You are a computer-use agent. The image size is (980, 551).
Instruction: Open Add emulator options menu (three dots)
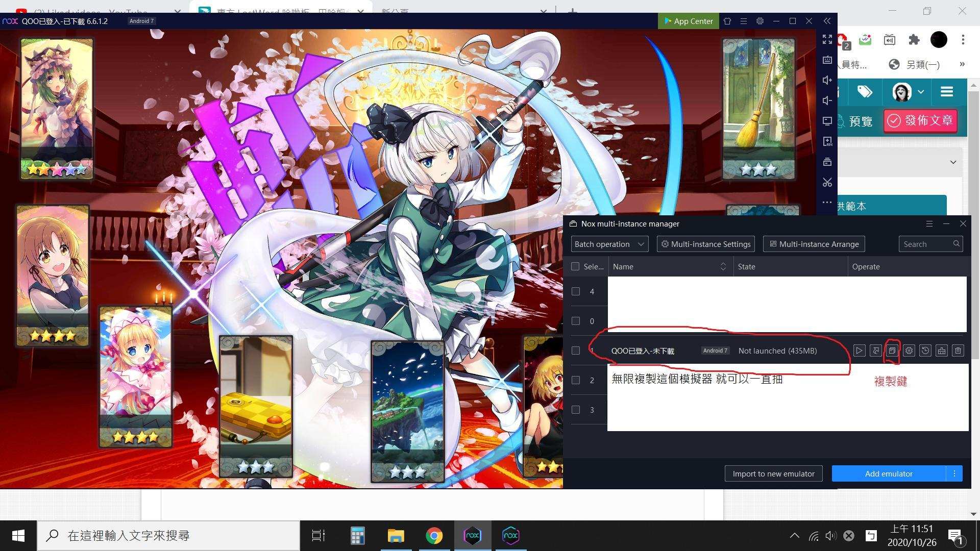tap(954, 473)
